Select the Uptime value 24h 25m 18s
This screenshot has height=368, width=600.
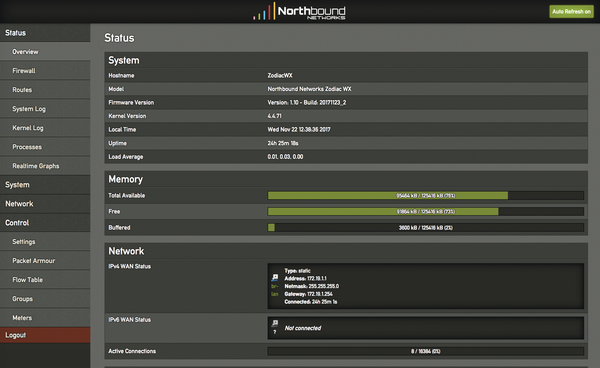(x=283, y=143)
